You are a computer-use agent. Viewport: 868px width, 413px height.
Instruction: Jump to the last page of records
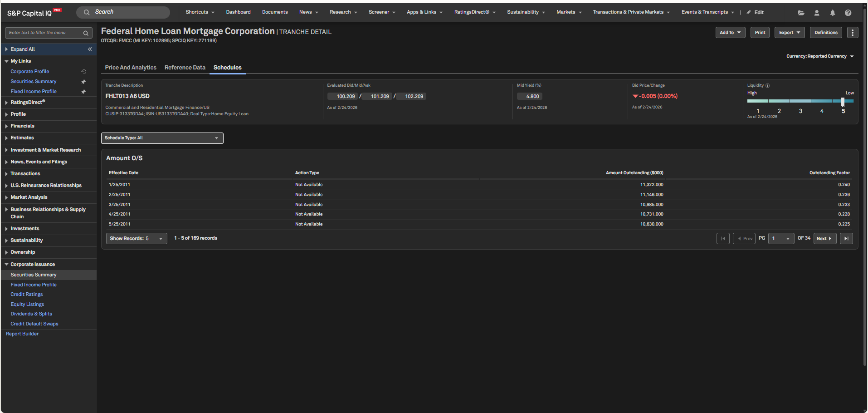(846, 239)
